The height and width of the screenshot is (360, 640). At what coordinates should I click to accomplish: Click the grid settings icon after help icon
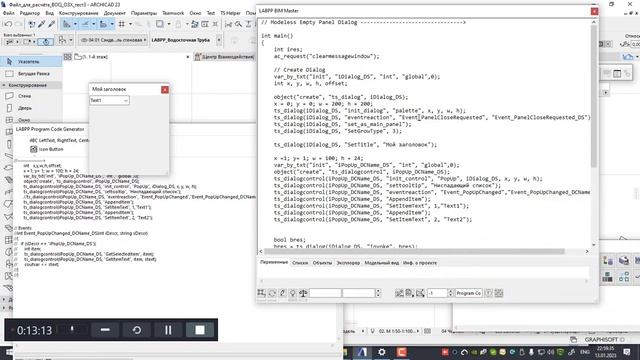[x=499, y=293]
